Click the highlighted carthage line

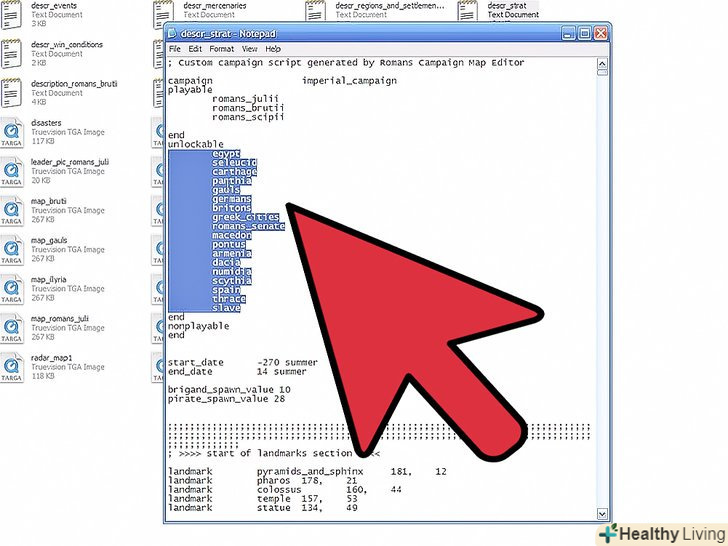tap(234, 172)
